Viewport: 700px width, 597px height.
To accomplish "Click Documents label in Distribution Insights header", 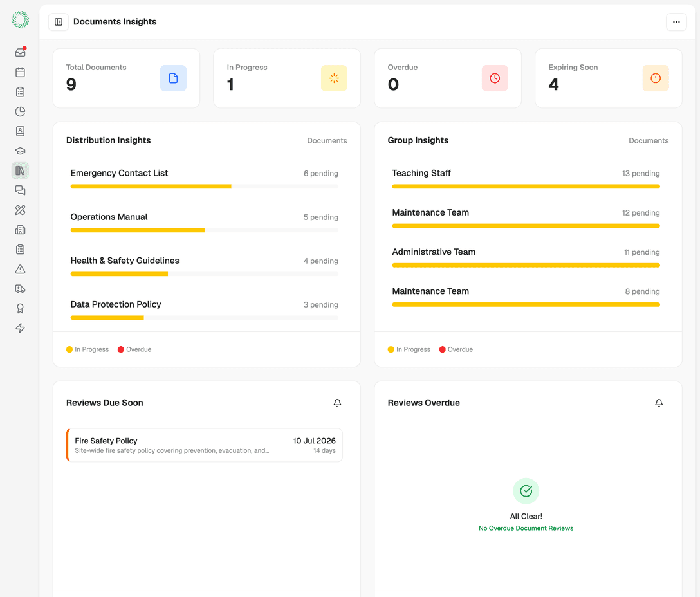I will click(327, 141).
